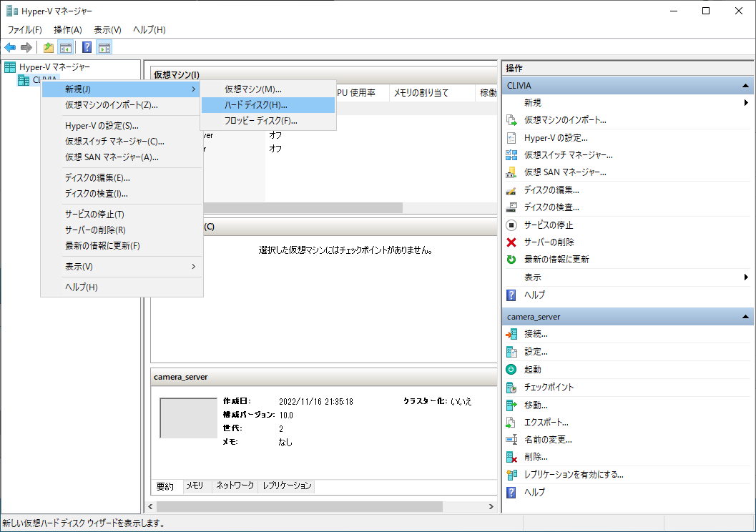Expand 新規 submenu arrow in Actions pane
The image size is (756, 532).
click(746, 103)
